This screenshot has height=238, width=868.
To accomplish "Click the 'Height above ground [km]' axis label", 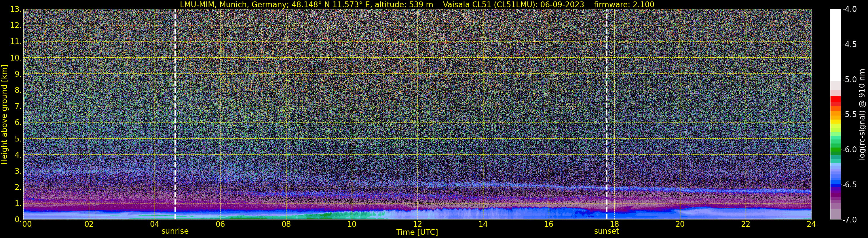I will (4, 114).
